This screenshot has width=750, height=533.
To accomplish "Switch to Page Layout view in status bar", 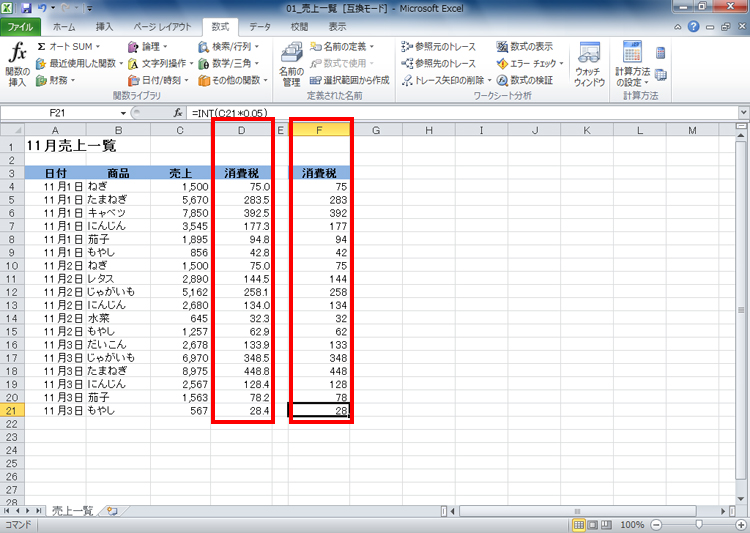I will [x=592, y=525].
